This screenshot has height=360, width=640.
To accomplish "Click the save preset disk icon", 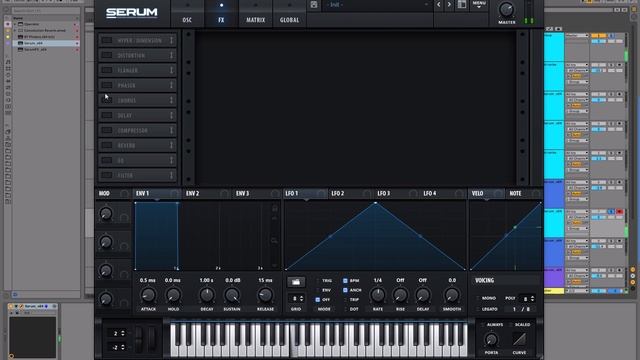I will tap(313, 5).
